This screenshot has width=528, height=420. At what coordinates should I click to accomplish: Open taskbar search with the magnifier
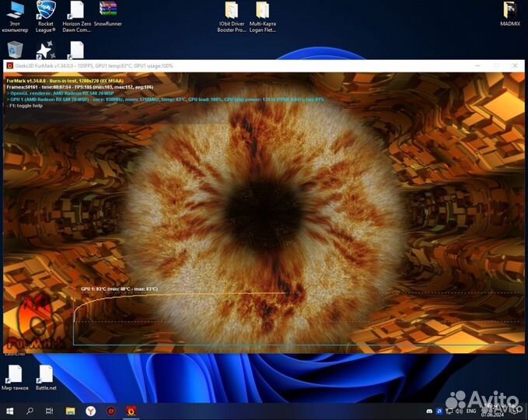(30, 410)
